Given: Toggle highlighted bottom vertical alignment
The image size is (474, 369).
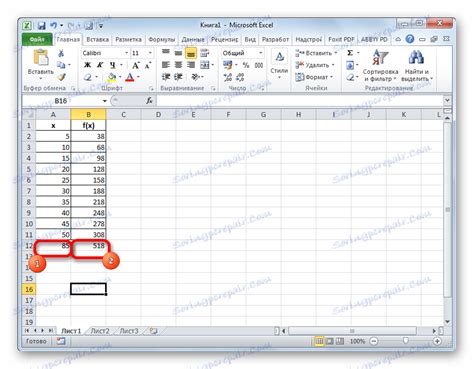Looking at the screenshot, I should [191, 53].
